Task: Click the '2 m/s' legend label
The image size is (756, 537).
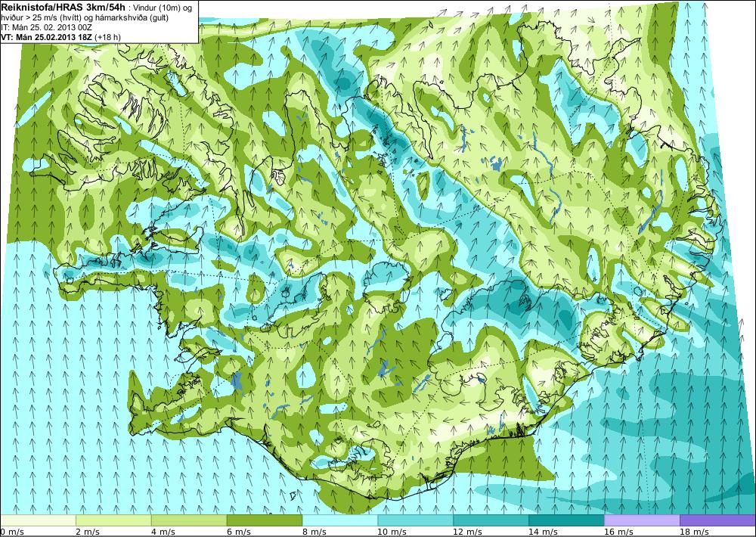Action: coord(87,532)
